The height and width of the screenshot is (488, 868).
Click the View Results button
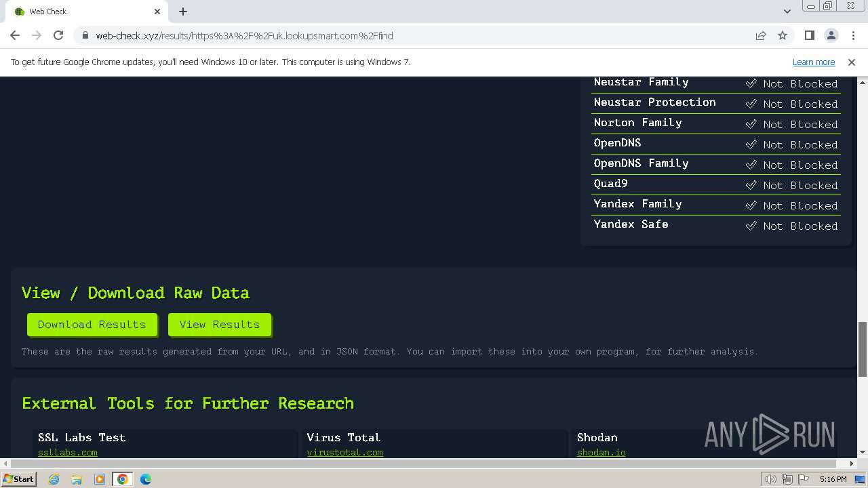(220, 324)
